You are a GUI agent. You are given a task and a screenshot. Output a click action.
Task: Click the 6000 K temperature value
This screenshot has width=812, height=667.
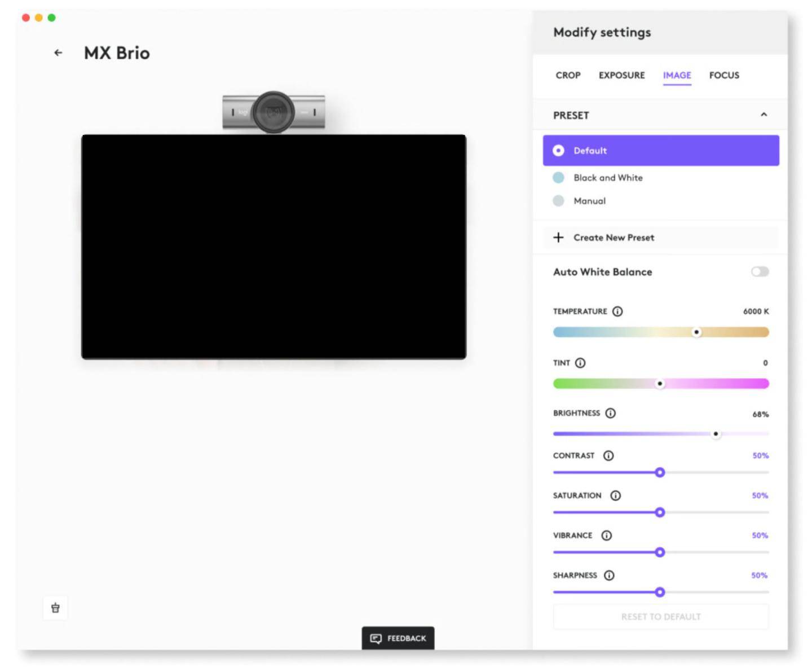click(756, 311)
